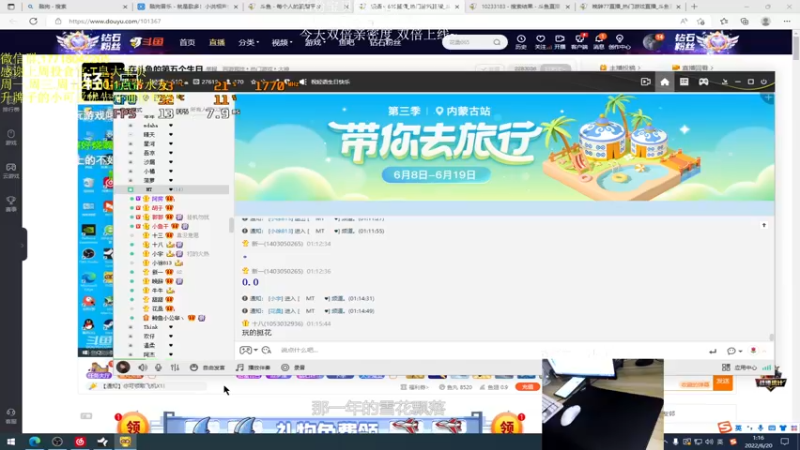Open the audio mixer sliders icon

coord(175,367)
